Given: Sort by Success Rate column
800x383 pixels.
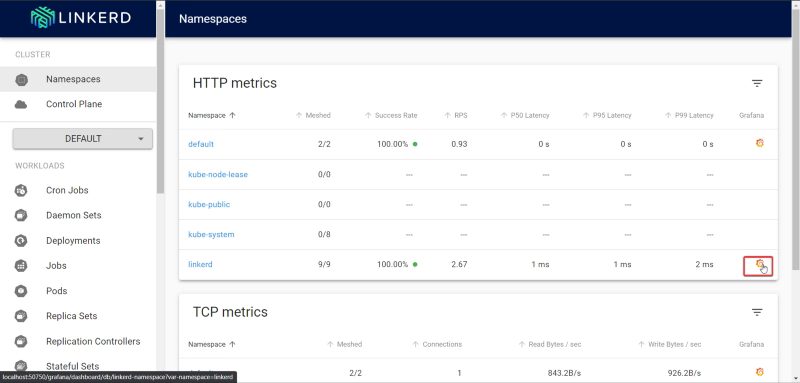Looking at the screenshot, I should click(391, 115).
